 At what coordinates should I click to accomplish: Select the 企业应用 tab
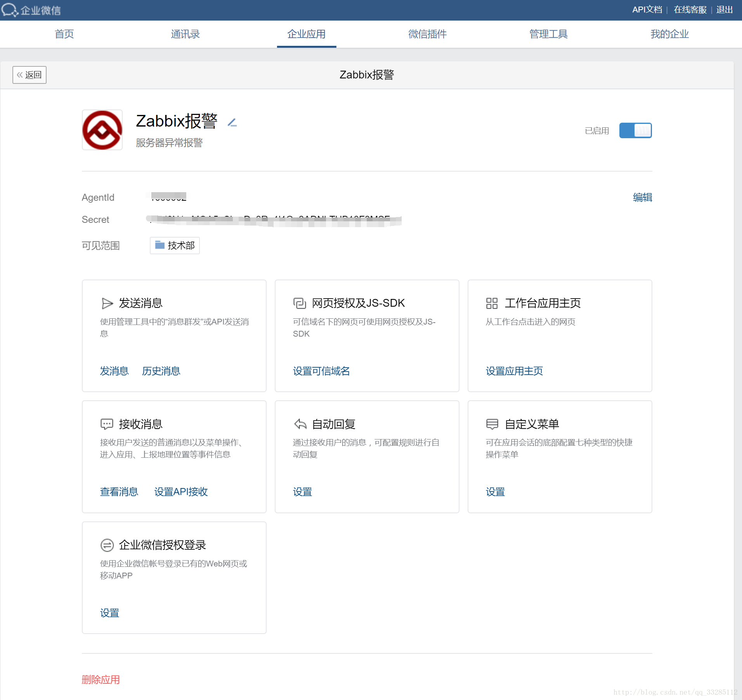click(307, 34)
